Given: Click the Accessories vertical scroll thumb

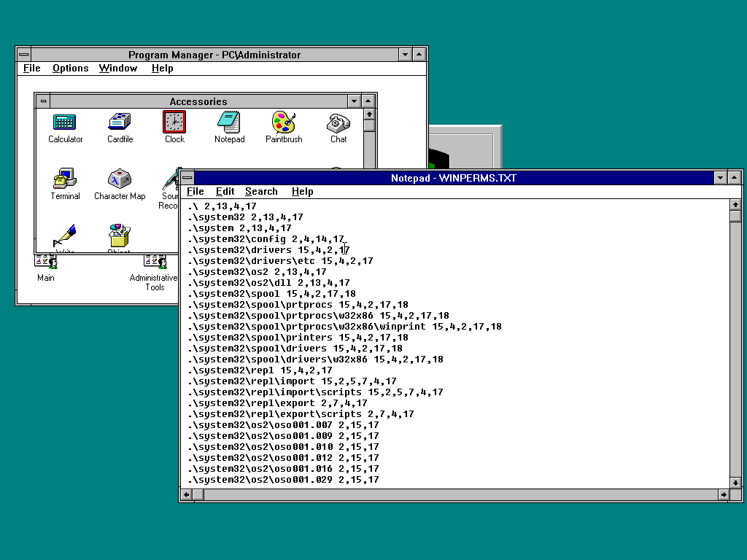Looking at the screenshot, I should (369, 125).
